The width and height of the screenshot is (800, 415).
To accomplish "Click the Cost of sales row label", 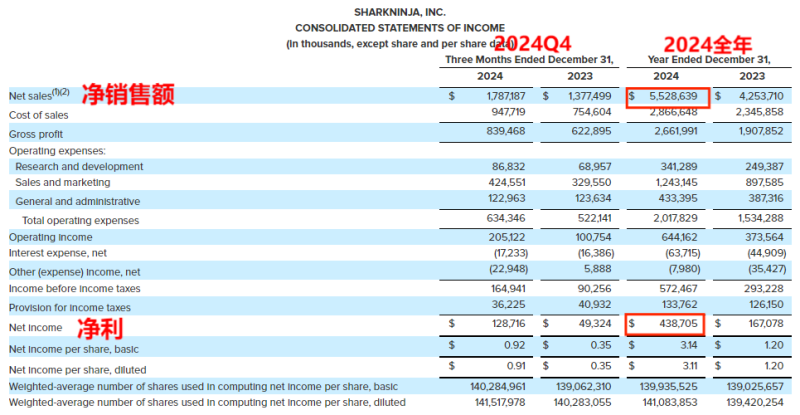I will 39,115.
